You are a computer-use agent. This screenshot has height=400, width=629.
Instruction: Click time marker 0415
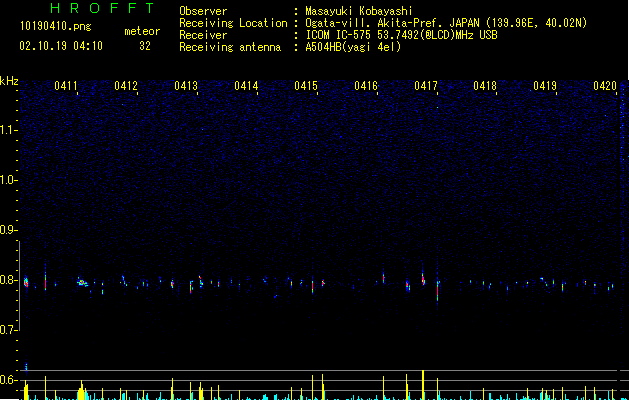pyautogui.click(x=306, y=86)
